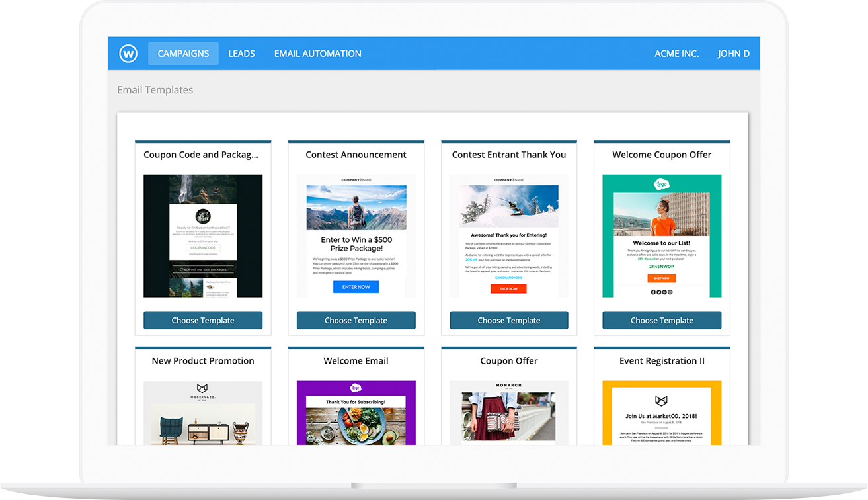Viewport: 868px width, 500px height.
Task: Open the Coupon Code and Package thumbnail preview
Action: click(203, 236)
